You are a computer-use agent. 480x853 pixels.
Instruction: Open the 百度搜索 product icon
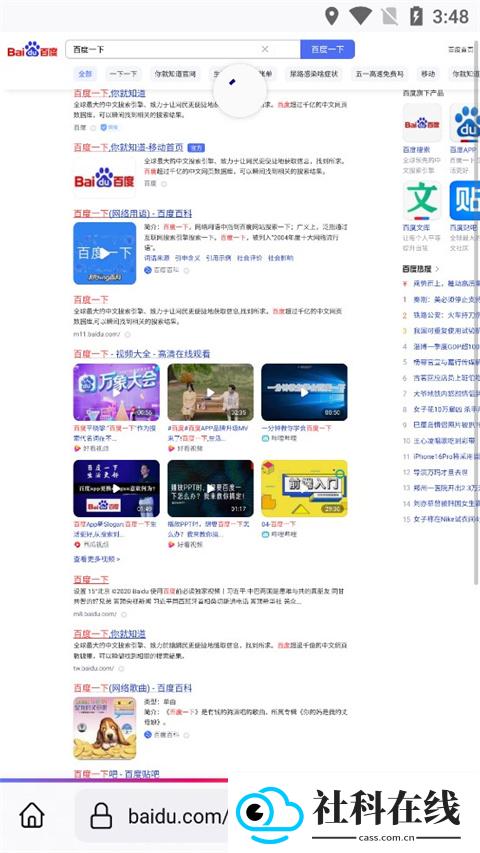click(x=422, y=123)
